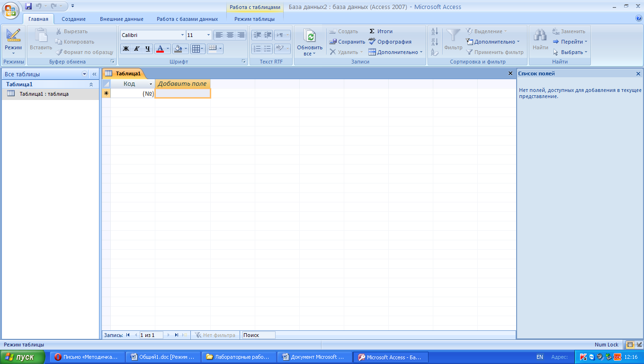The height and width of the screenshot is (364, 644).
Task: Open Дополнительно menu in Записи group
Action: pyautogui.click(x=395, y=52)
